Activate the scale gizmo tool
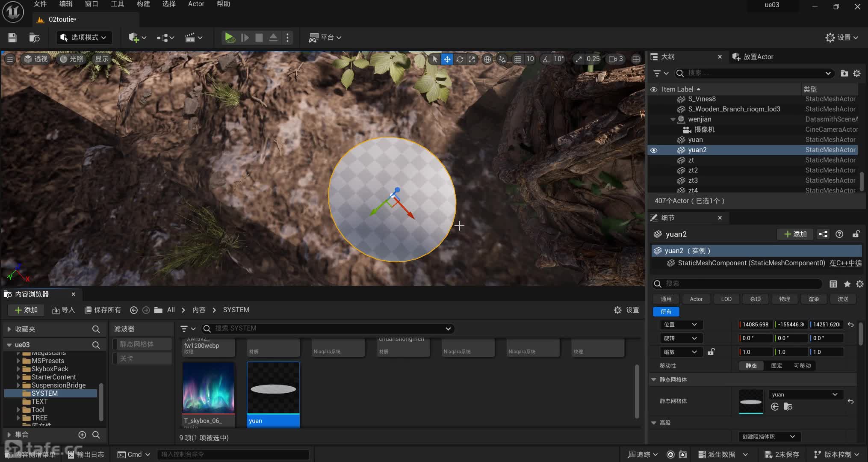This screenshot has width=868, height=462. click(472, 59)
